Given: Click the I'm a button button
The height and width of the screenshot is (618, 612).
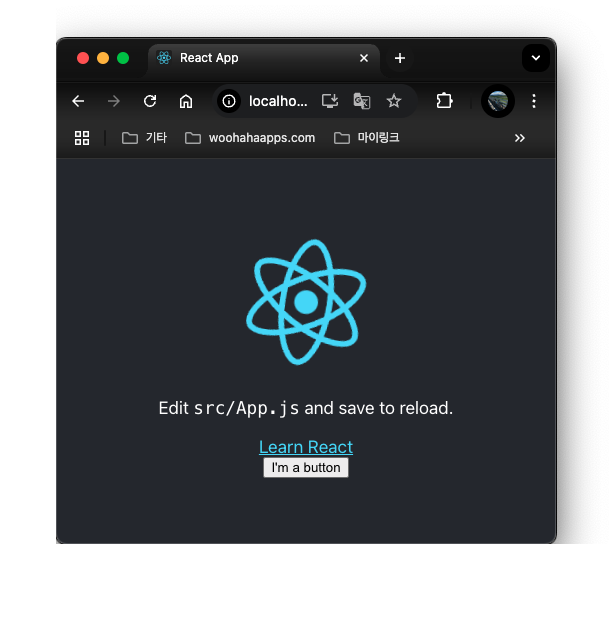Looking at the screenshot, I should click(306, 467).
